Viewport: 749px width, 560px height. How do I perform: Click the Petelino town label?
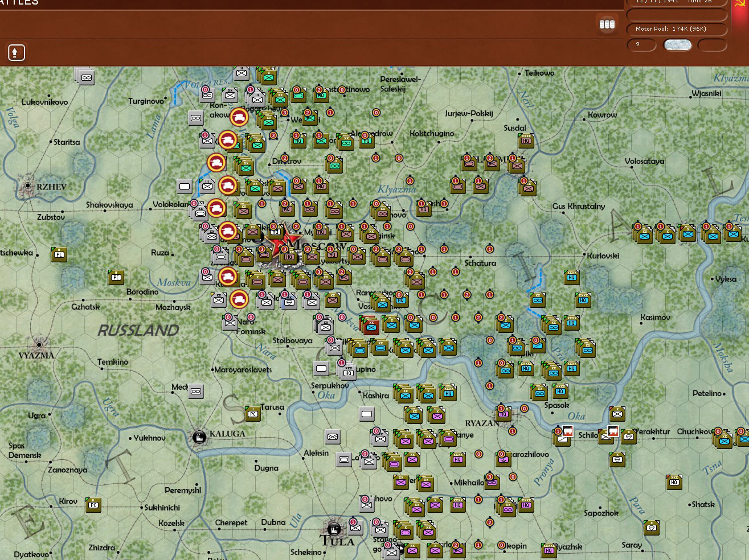pos(707,393)
